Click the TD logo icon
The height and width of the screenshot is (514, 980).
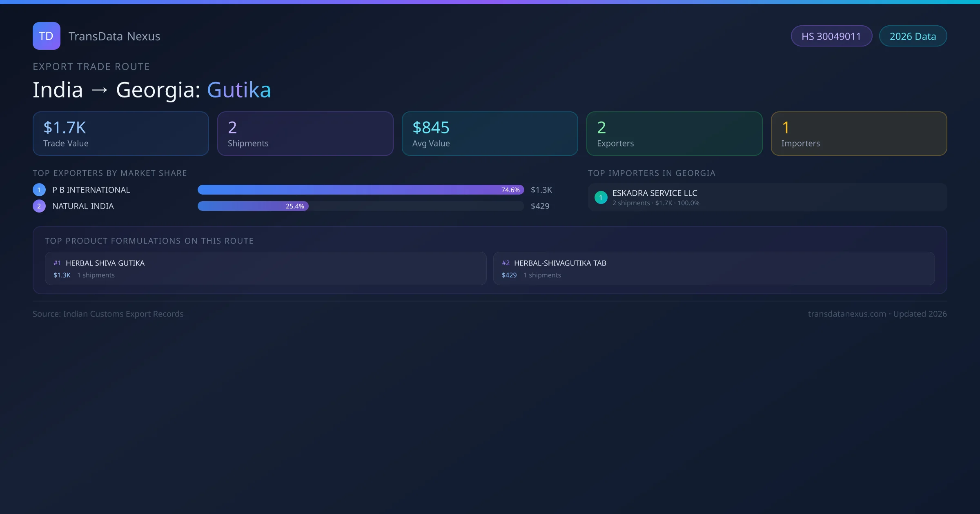point(46,36)
